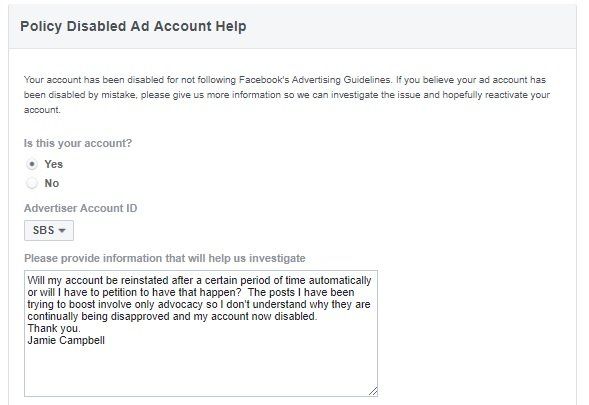The height and width of the screenshot is (405, 589).
Task: Click the 'Is this your account?' label
Action: 78,143
